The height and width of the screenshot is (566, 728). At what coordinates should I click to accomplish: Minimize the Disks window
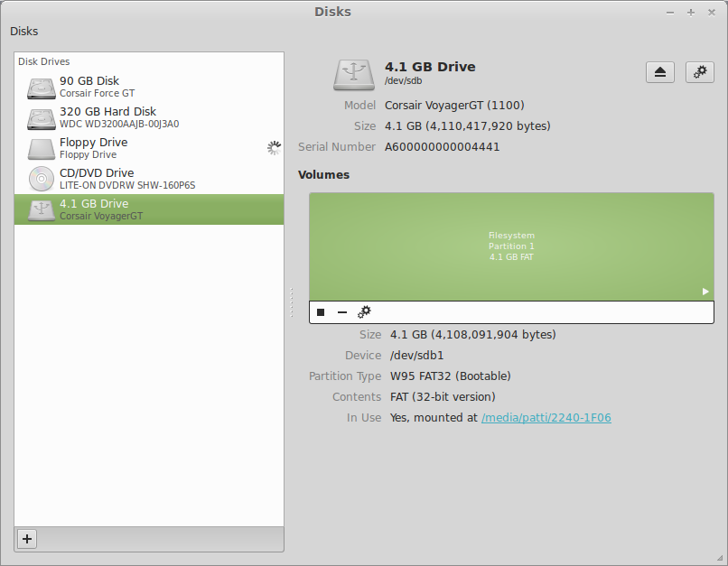tap(670, 13)
